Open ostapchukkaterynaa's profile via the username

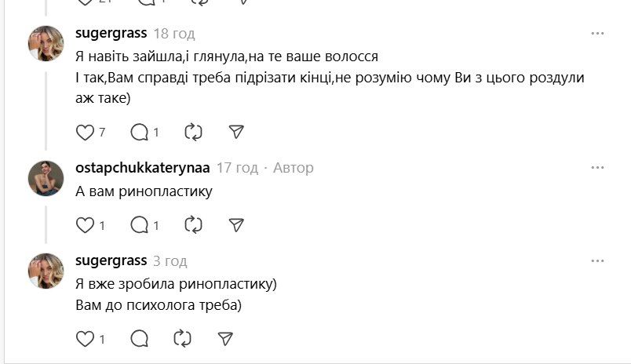pos(141,168)
